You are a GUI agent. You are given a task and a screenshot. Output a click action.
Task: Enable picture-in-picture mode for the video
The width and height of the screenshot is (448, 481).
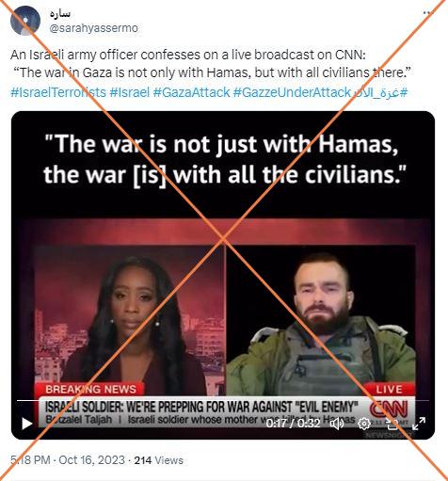click(392, 424)
